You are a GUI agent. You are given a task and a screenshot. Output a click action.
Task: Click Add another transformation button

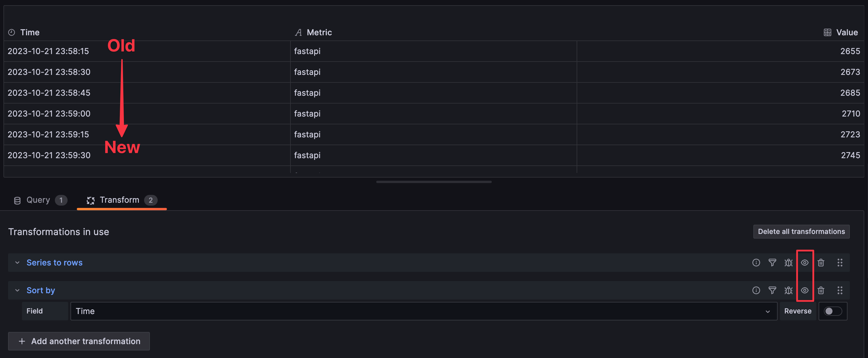pyautogui.click(x=79, y=341)
